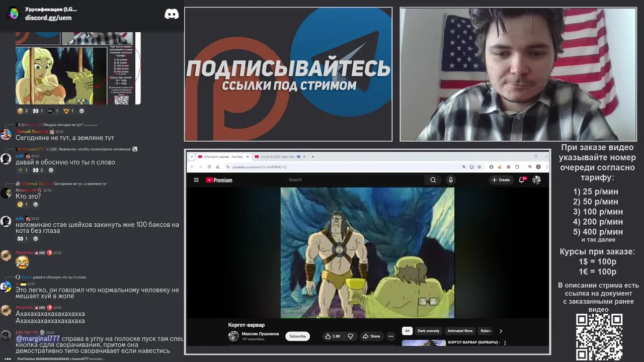
Task: Reload the YouTube page
Action: point(209,167)
